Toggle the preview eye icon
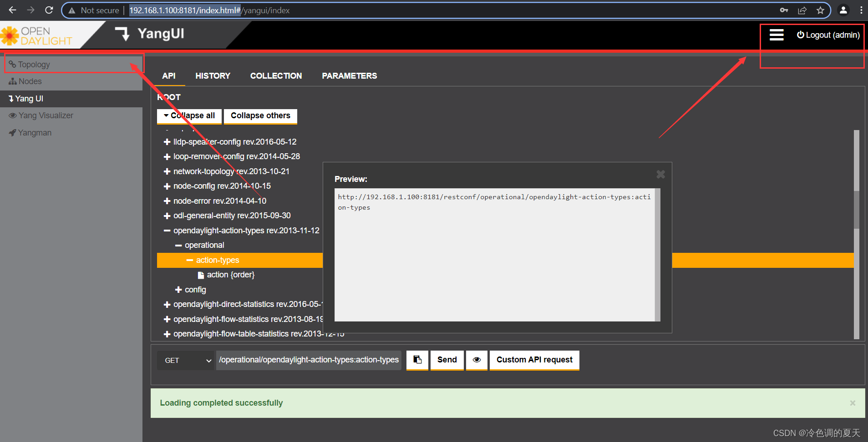Viewport: 868px width, 442px height. pyautogui.click(x=477, y=360)
